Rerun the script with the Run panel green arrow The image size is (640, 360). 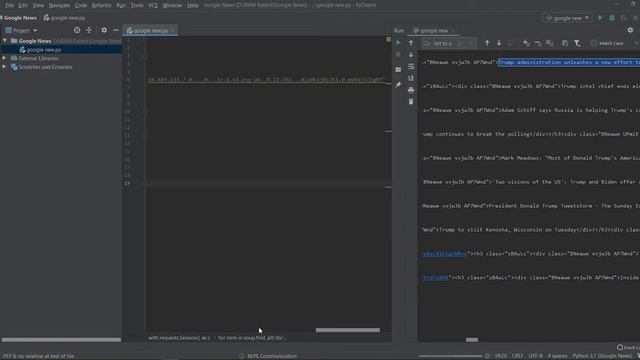[x=398, y=43]
